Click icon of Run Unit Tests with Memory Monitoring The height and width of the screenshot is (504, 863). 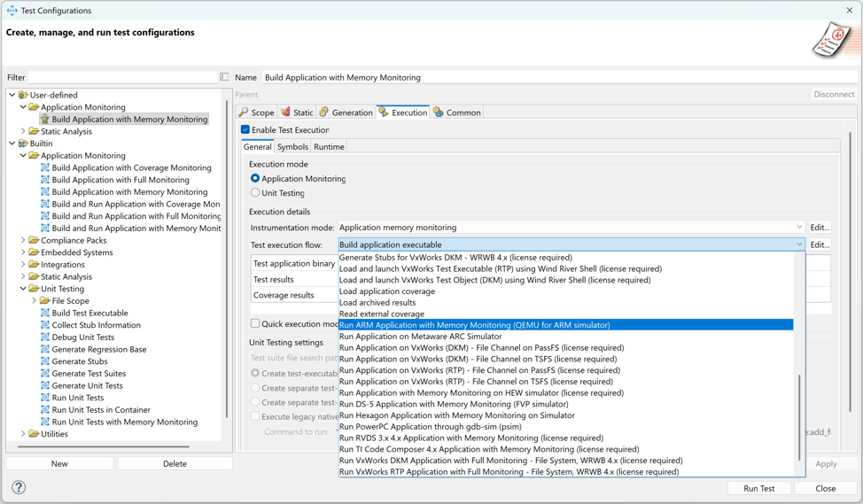point(45,422)
